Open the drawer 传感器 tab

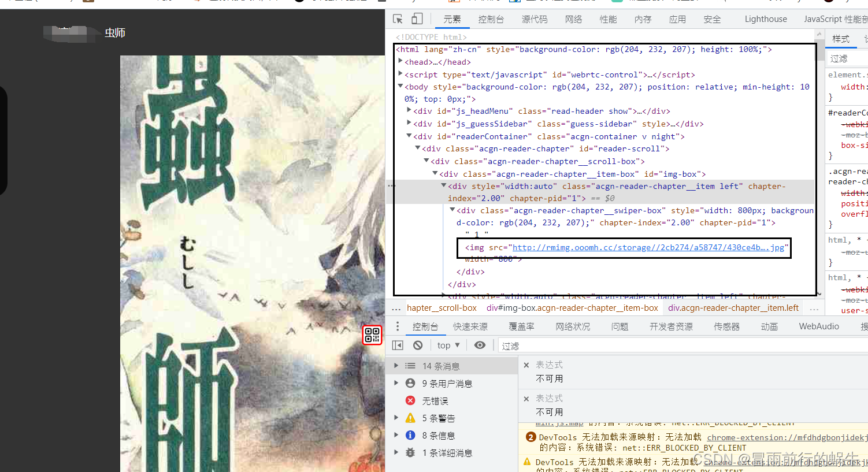tap(726, 326)
